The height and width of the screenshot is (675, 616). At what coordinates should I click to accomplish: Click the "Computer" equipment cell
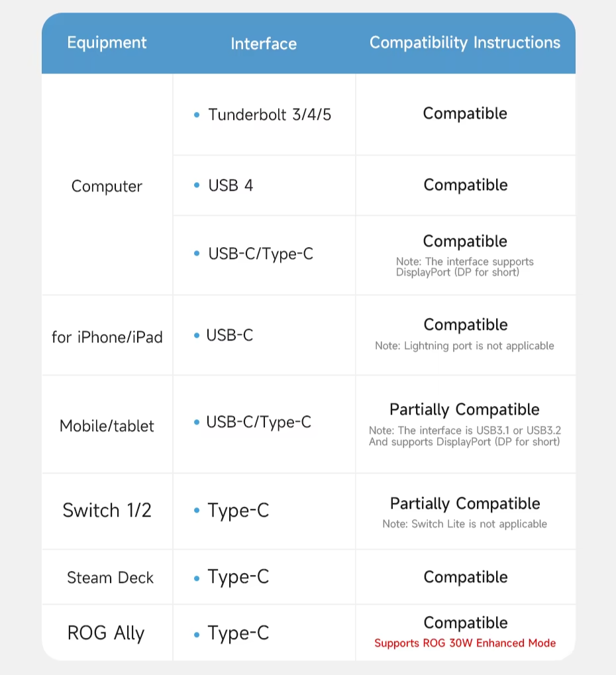[107, 186]
